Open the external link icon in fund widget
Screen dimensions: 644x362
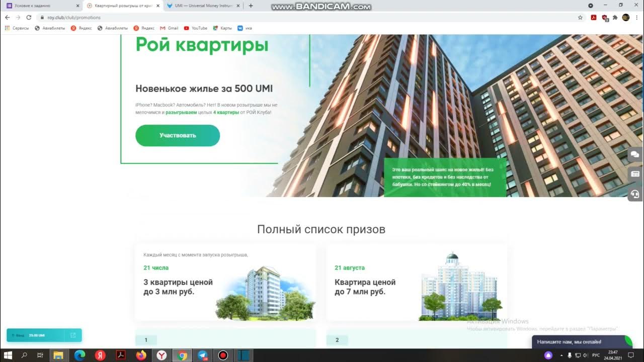pyautogui.click(x=72, y=335)
